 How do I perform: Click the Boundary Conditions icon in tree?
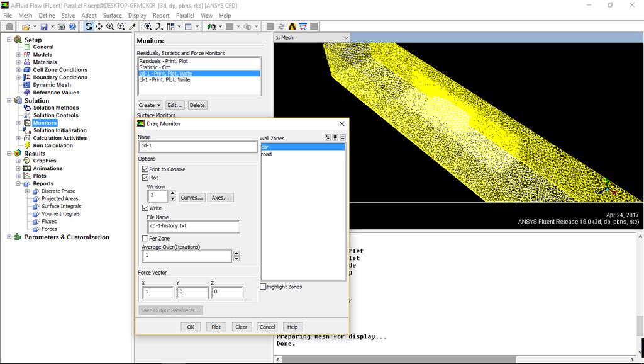tap(26, 77)
